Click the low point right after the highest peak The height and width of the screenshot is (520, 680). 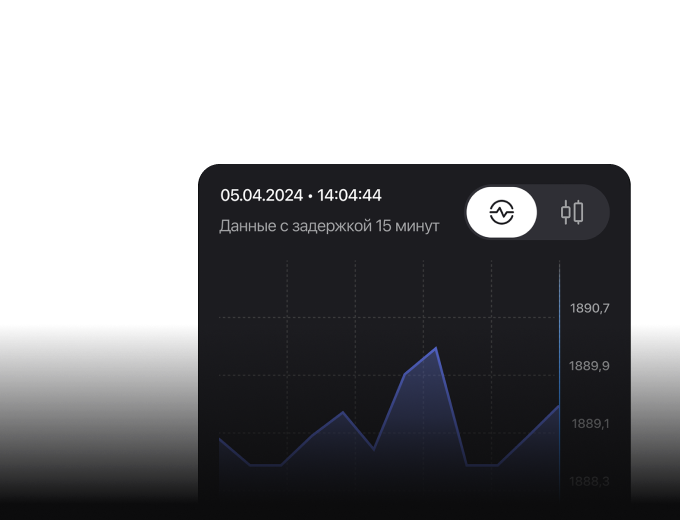467,465
